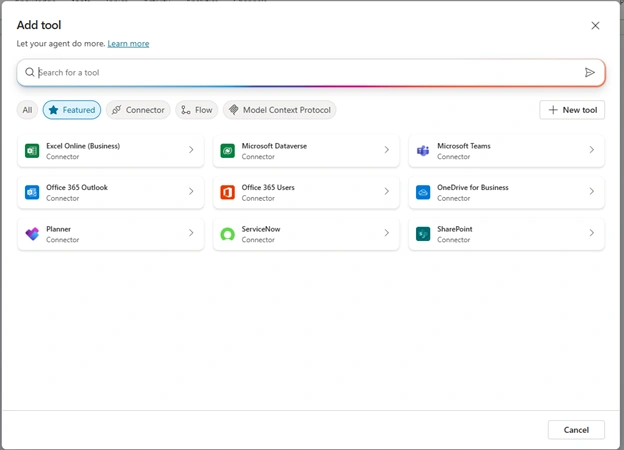The image size is (624, 450).
Task: Expand the Planner chevron
Action: click(191, 233)
